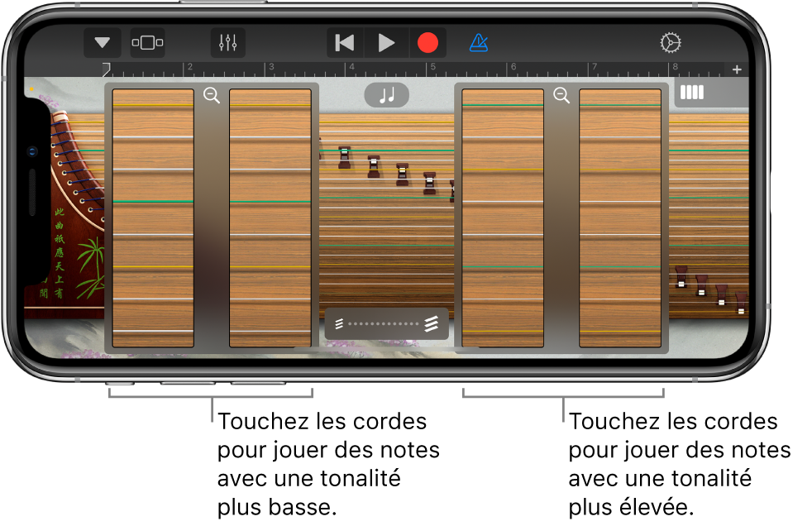The height and width of the screenshot is (526, 812).
Task: Pluck the green string in the left panel
Action: pyautogui.click(x=151, y=201)
